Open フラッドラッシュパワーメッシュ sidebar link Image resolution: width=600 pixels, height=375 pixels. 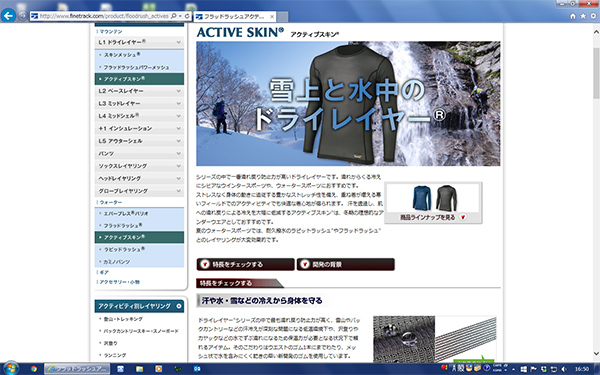[136, 67]
